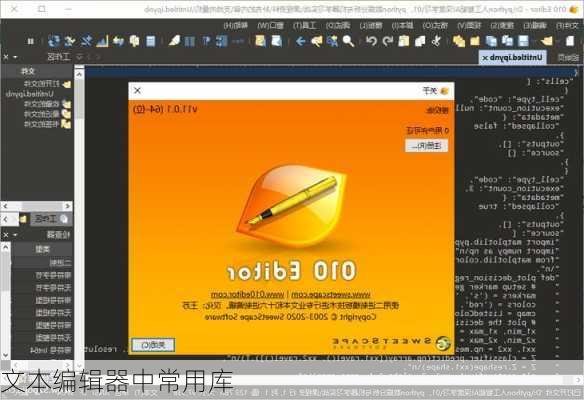Close the Untitled.ipynb tab with its x
This screenshot has height=400, width=584.
[x=485, y=58]
